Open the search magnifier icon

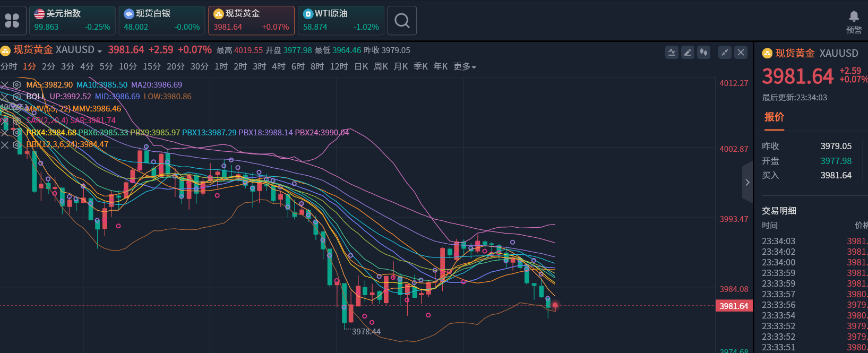point(402,21)
